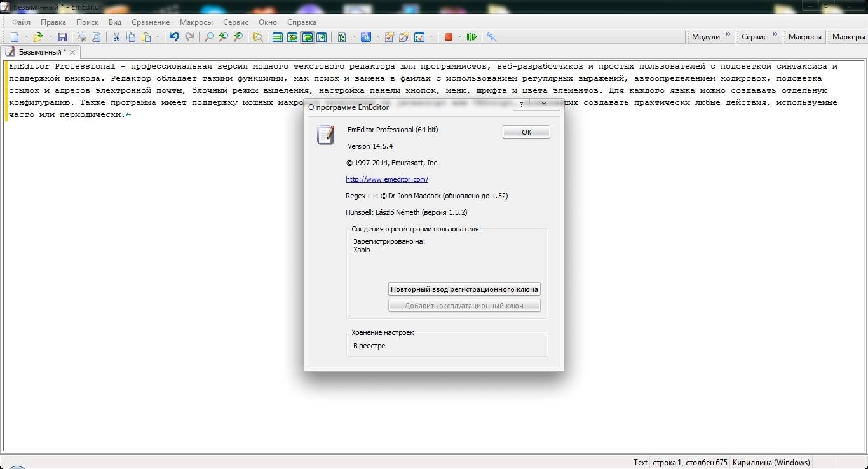
Task: Click the Text mode in status bar
Action: point(641,463)
